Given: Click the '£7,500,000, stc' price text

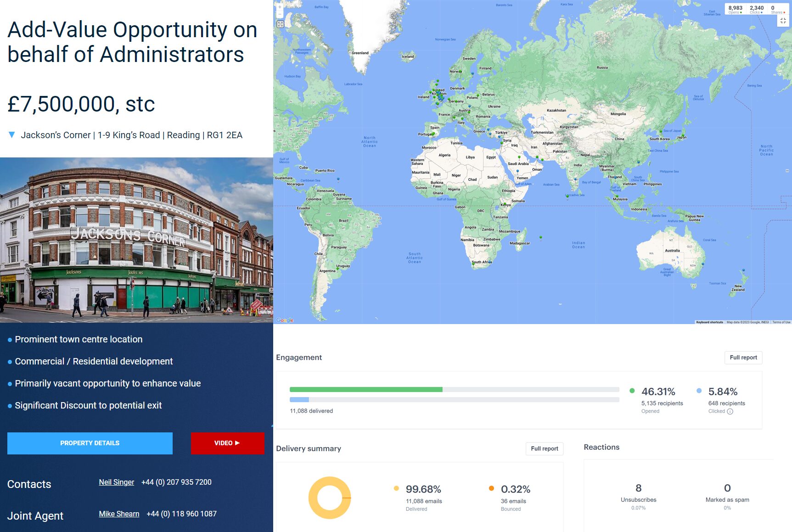Looking at the screenshot, I should tap(81, 104).
